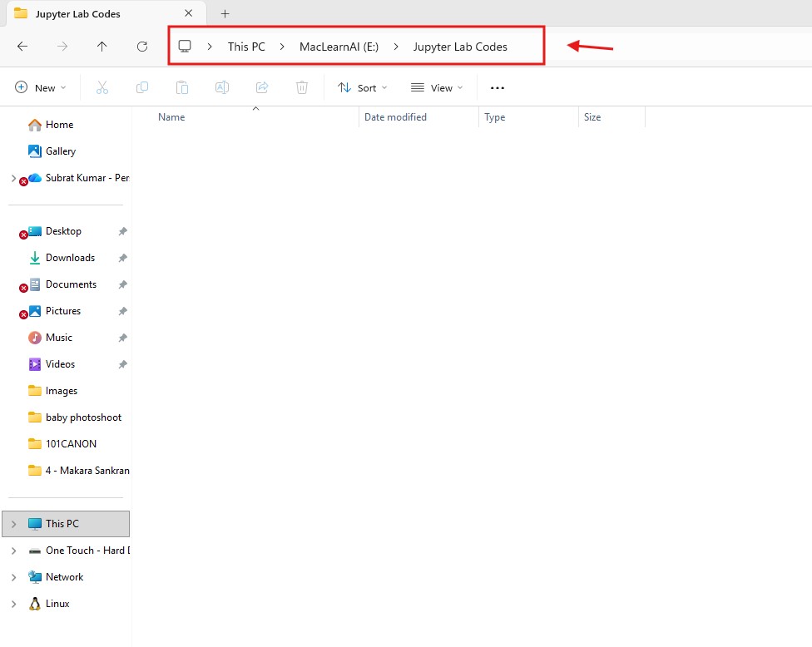
Task: Open the View options dropdown
Action: tap(437, 87)
